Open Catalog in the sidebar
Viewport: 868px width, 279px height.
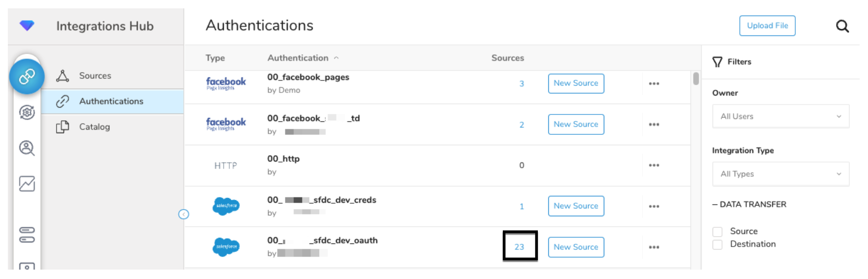94,127
